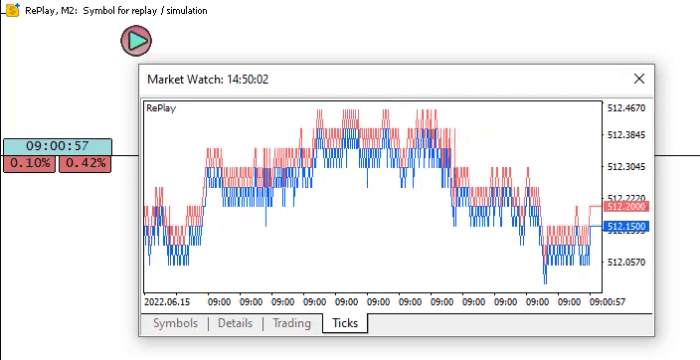
Task: Click the chart title 'Symbol for replay / simulation'
Action: point(145,10)
